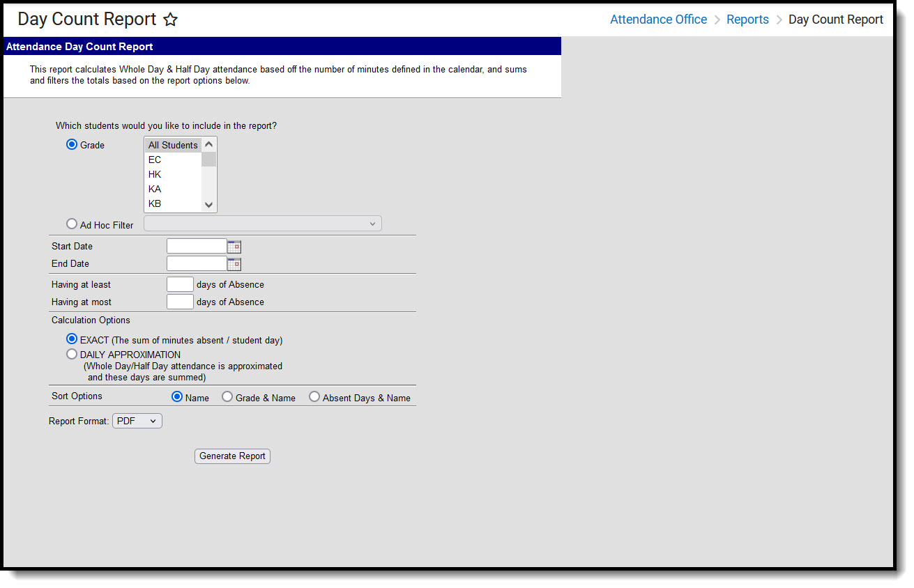The height and width of the screenshot is (588, 914).
Task: Open the End Date calendar picker icon
Action: (234, 264)
